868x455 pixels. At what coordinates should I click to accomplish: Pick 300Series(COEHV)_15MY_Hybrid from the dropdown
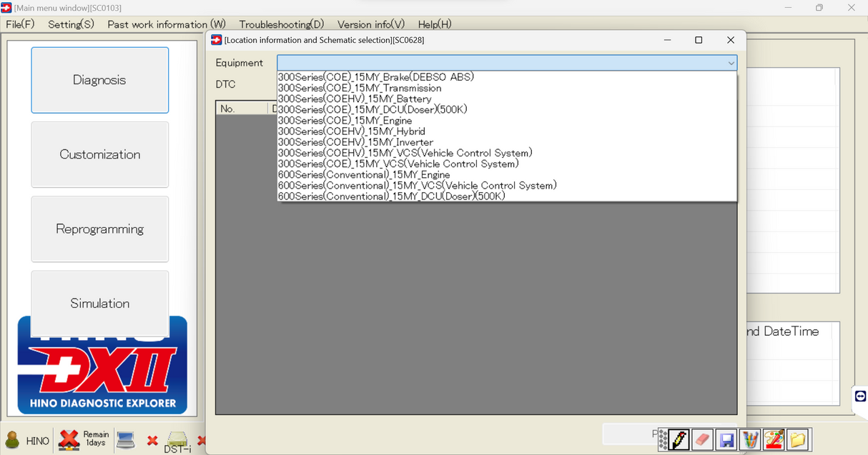click(351, 131)
